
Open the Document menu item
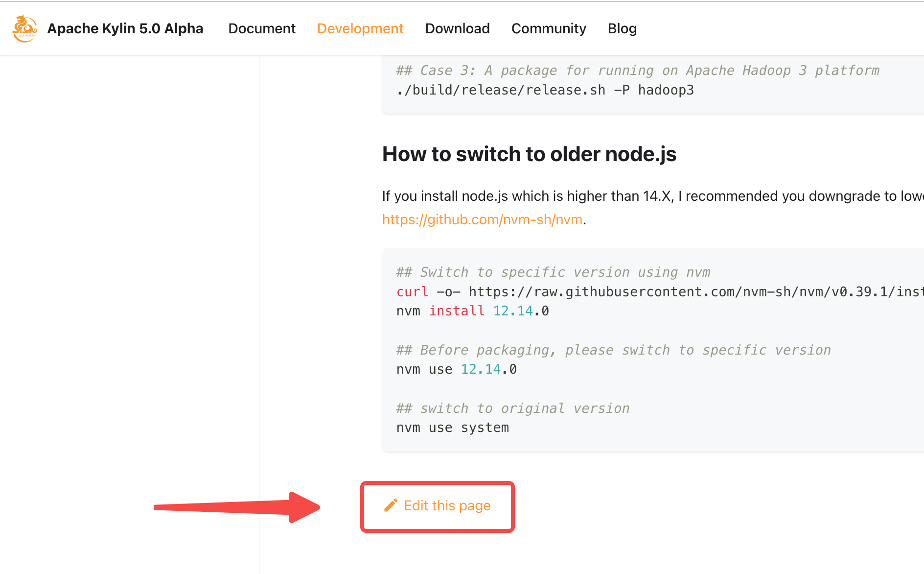point(262,28)
